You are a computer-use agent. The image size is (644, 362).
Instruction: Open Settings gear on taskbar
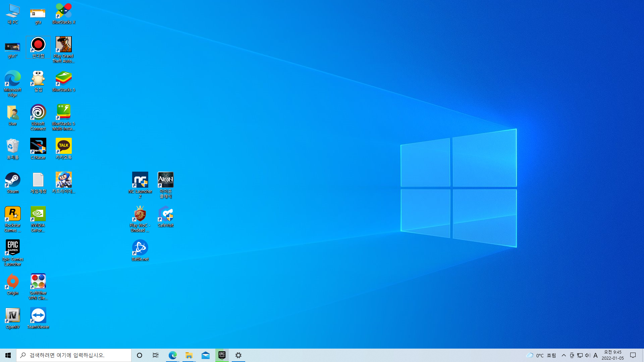coord(238,355)
